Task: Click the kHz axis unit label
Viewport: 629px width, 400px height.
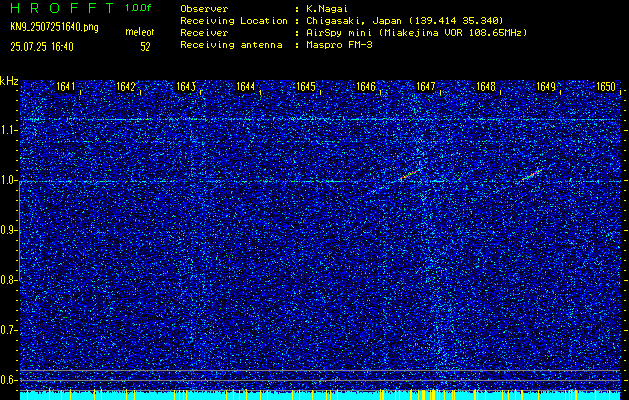Action: [x=9, y=81]
